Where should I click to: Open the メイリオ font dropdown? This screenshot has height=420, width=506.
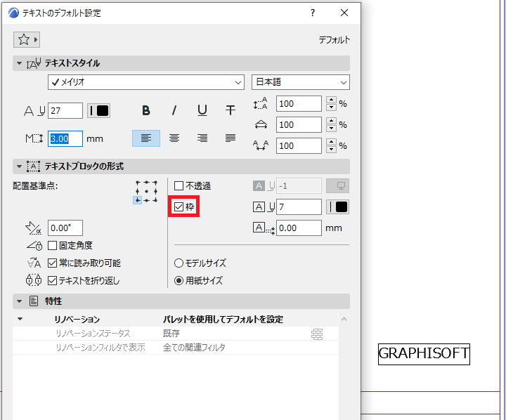pos(146,82)
